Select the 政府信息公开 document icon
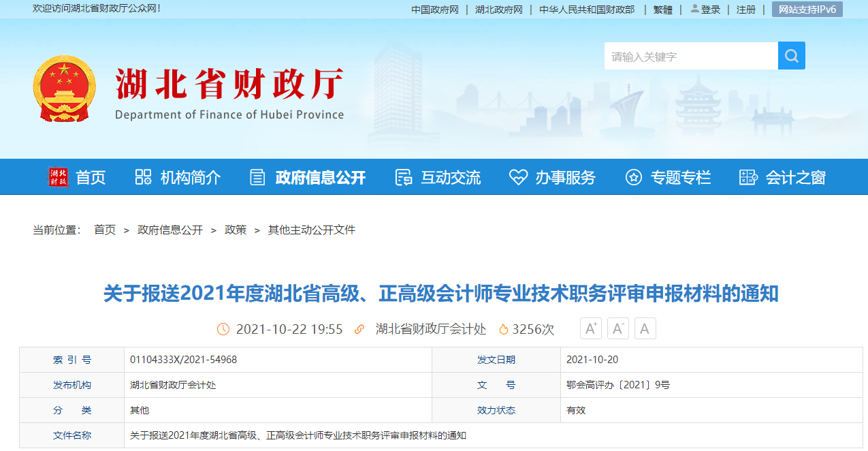 pos(257,176)
